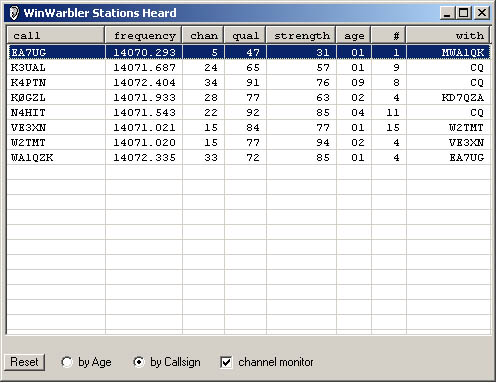Click frequency 14071.687

[x=144, y=68]
